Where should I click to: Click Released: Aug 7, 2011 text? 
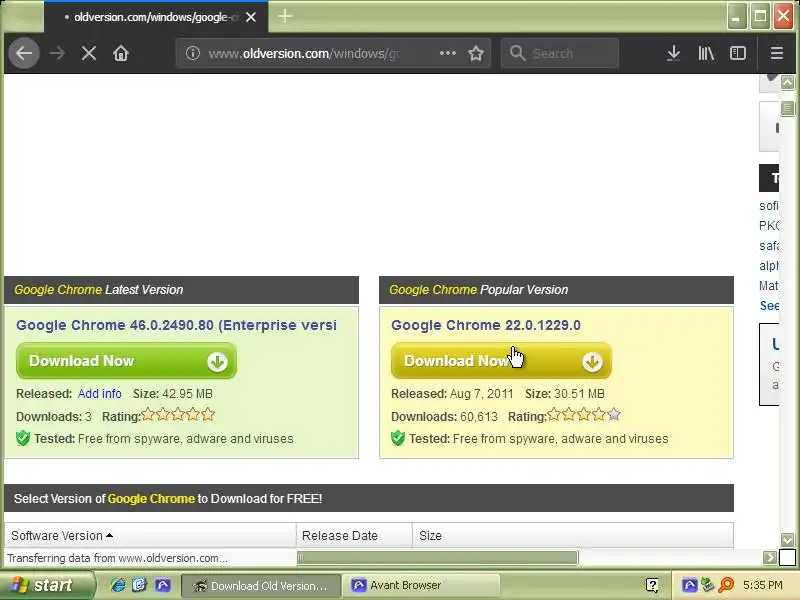click(x=452, y=394)
